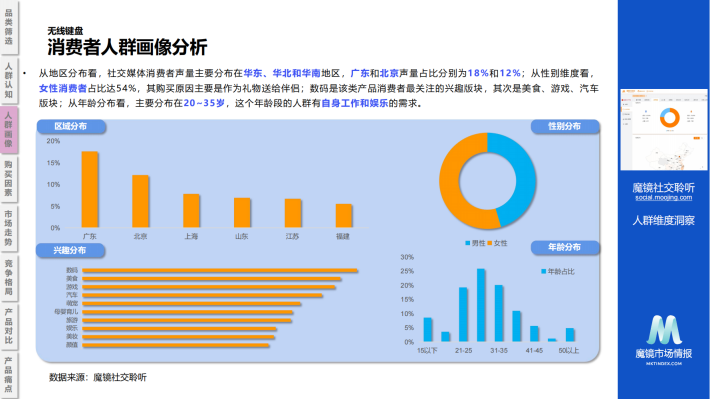Click the social.mojing.com link
The width and height of the screenshot is (710, 399).
pos(663,197)
